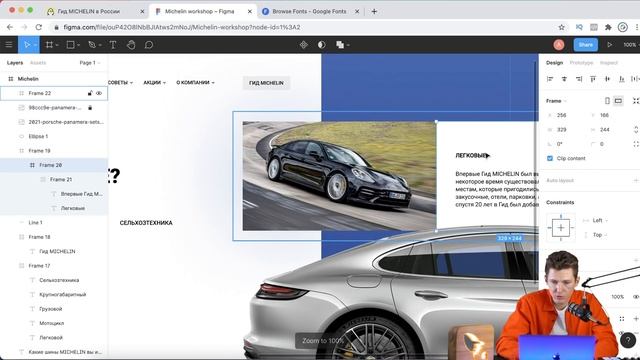Click the Mask icon in toolbar
640x360 pixels.
pyautogui.click(x=322, y=45)
